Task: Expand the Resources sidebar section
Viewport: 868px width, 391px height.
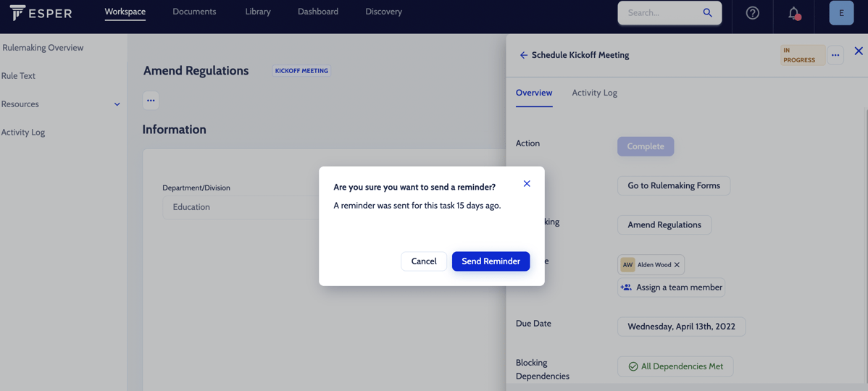Action: 117,104
